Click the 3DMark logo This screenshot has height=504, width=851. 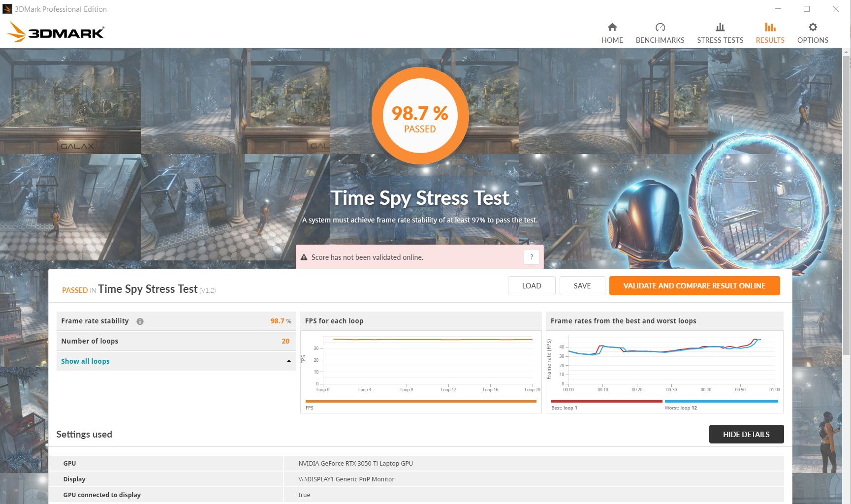tap(56, 32)
